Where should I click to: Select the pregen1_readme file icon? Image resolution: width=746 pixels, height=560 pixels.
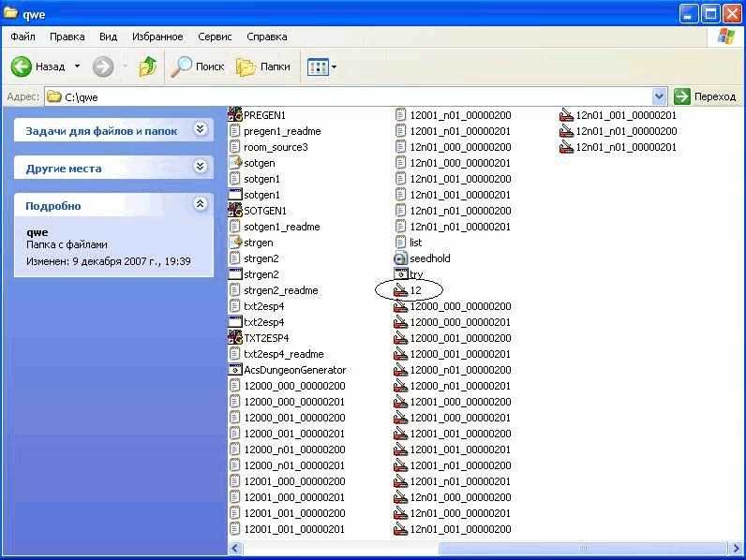click(234, 131)
